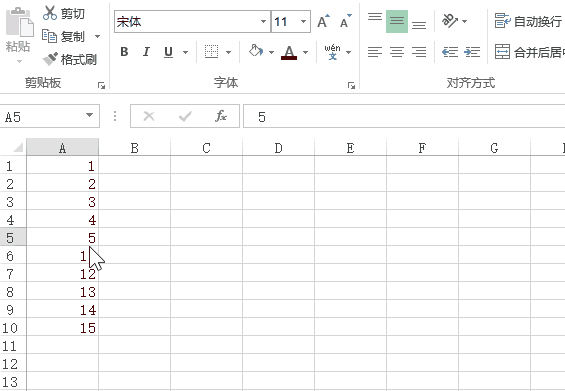
Task: Toggle middle vertical alignment
Action: [397, 21]
